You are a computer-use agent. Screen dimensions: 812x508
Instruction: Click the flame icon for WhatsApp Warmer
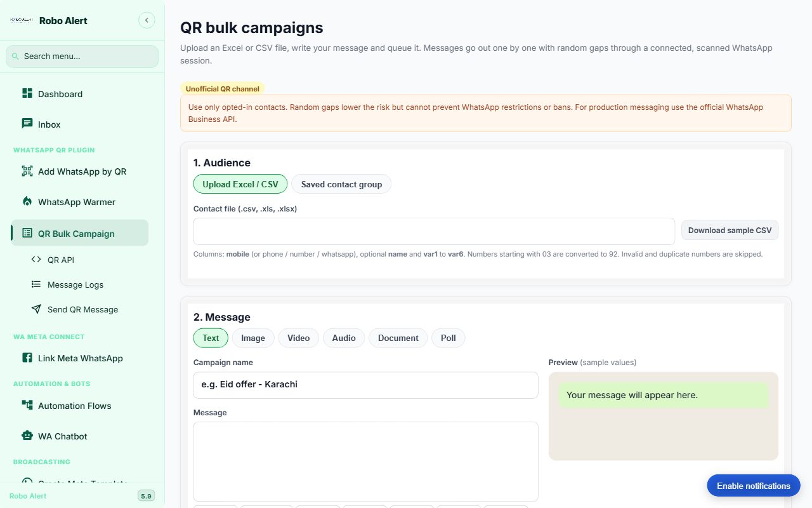[x=27, y=201]
